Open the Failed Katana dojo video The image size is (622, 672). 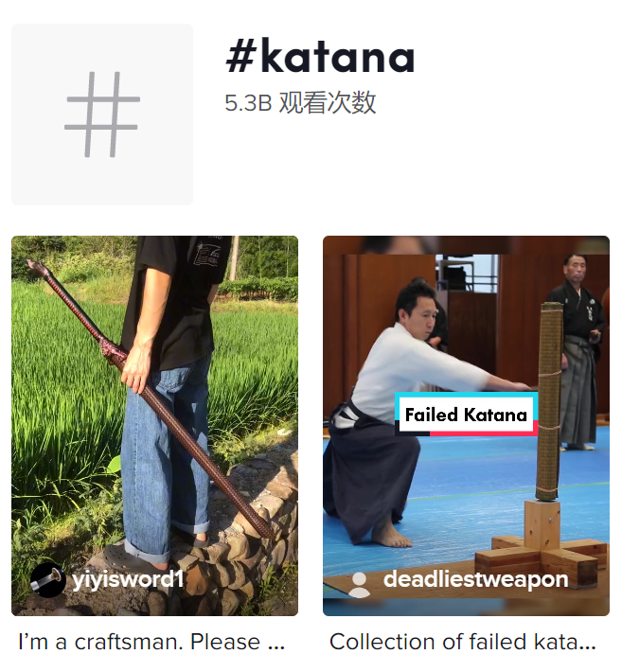[x=466, y=426]
